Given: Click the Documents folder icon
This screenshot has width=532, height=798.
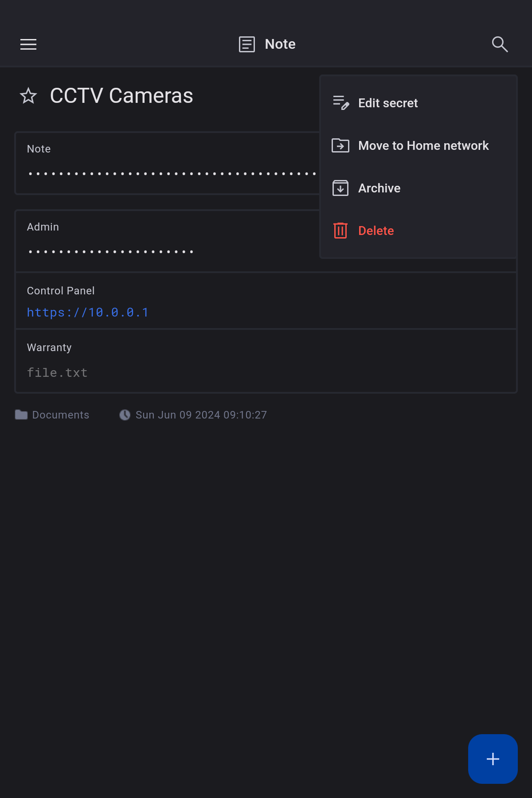Looking at the screenshot, I should [21, 415].
